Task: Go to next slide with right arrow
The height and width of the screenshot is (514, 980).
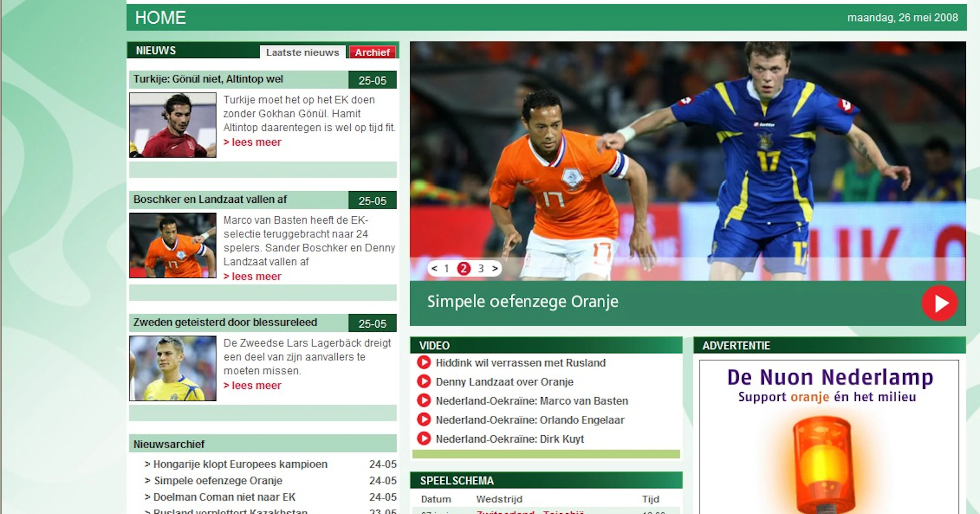Action: coord(495,268)
